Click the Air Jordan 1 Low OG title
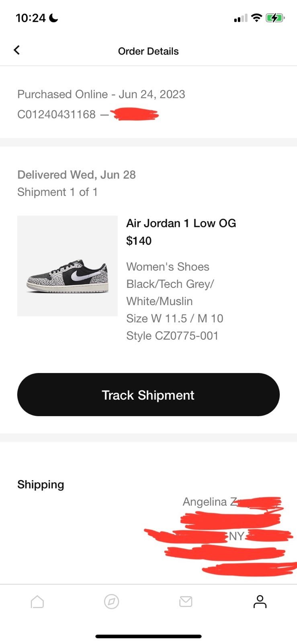 (181, 223)
